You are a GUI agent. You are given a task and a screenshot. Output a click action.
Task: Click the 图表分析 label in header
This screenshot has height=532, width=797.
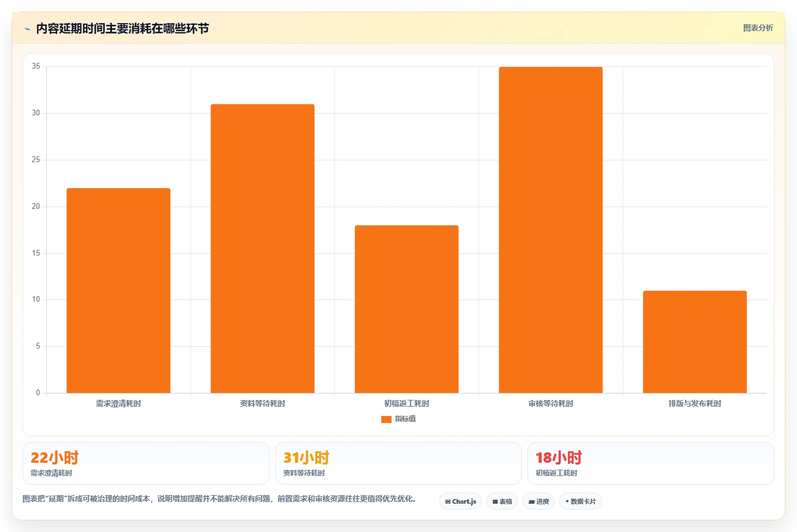(x=758, y=28)
